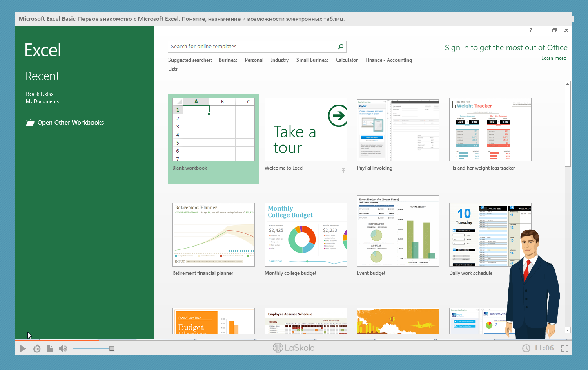Select the Blank workbook template
Viewport: 588px width, 370px height.
[x=213, y=130]
